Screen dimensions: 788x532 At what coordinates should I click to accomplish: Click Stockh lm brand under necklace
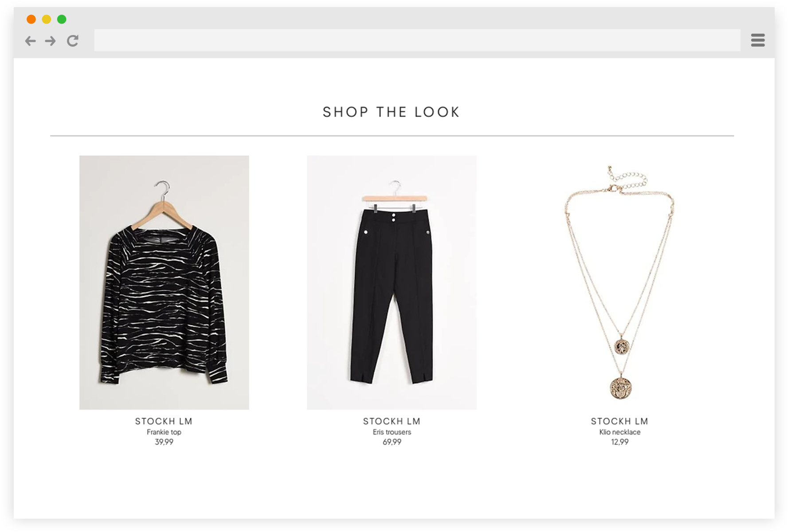619,421
